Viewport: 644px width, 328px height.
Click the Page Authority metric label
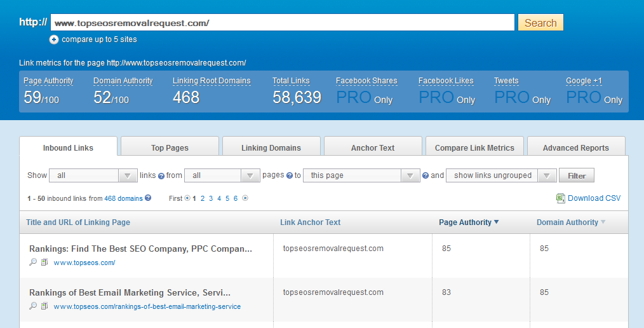pyautogui.click(x=48, y=81)
